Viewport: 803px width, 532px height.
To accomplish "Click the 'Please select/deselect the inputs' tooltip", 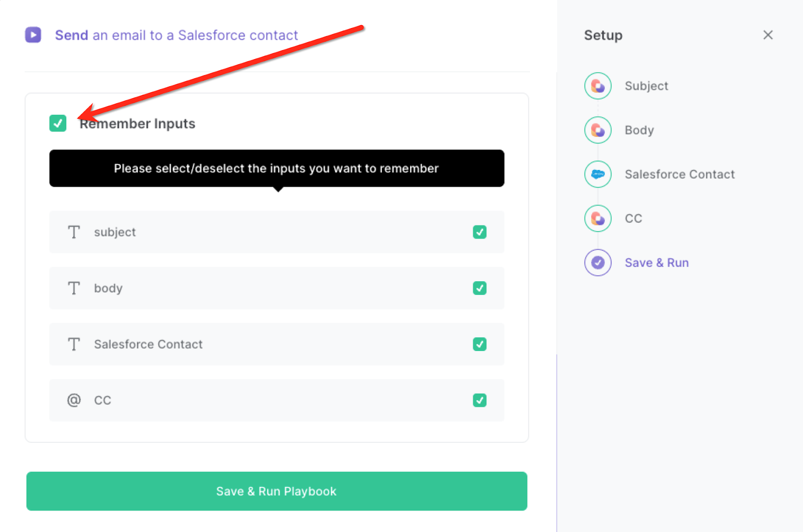I will coord(277,168).
